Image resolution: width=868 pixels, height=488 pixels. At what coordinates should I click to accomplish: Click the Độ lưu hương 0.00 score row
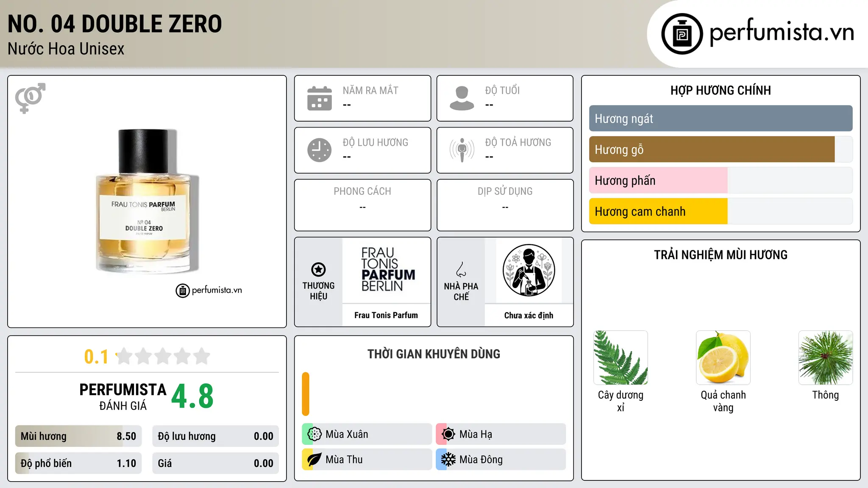pyautogui.click(x=215, y=436)
